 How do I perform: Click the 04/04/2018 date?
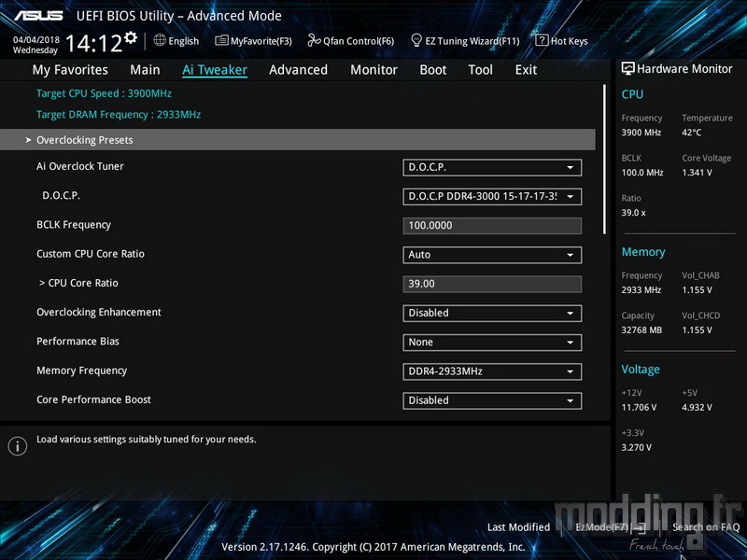click(36, 39)
